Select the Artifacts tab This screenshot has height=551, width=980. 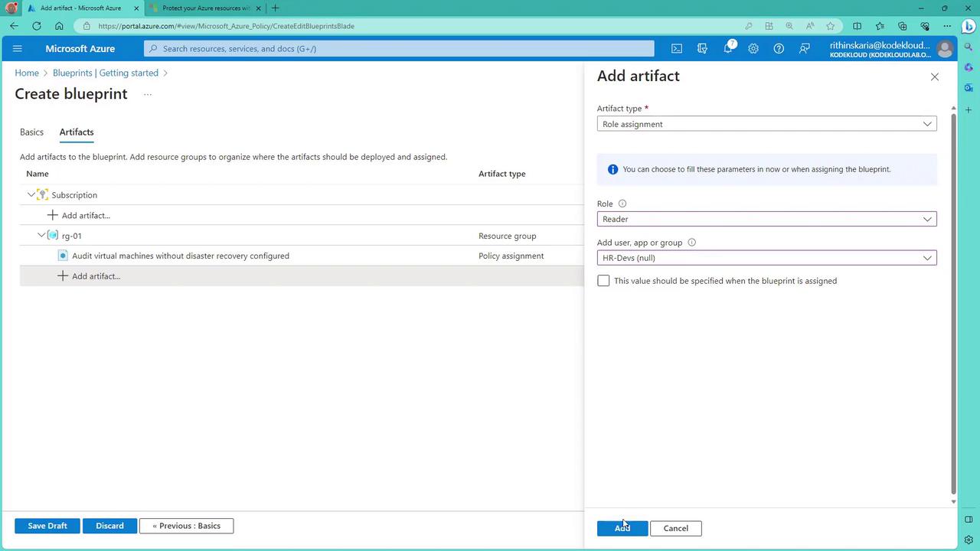[77, 132]
